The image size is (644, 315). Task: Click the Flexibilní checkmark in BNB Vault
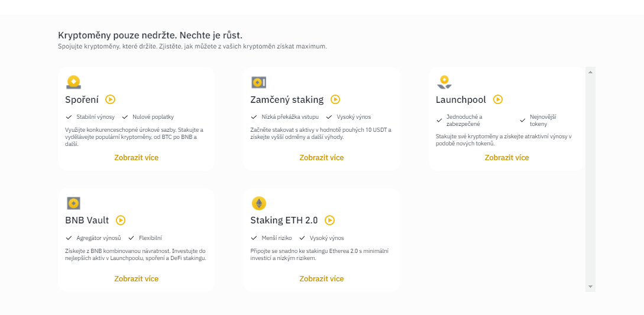pos(131,238)
